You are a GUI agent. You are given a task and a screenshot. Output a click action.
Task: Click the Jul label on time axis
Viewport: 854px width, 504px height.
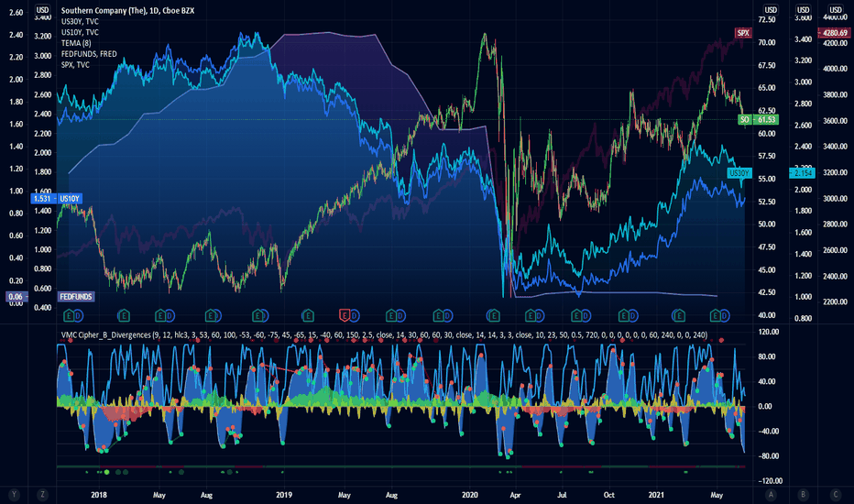[x=562, y=495]
